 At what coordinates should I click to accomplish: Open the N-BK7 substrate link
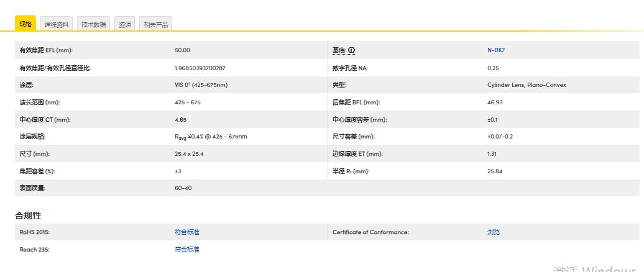(495, 50)
